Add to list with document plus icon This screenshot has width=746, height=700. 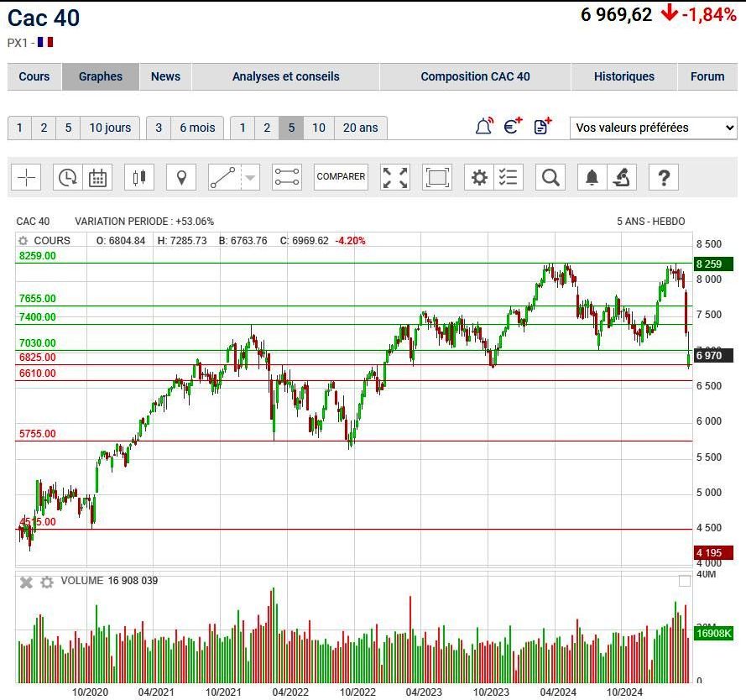[542, 127]
